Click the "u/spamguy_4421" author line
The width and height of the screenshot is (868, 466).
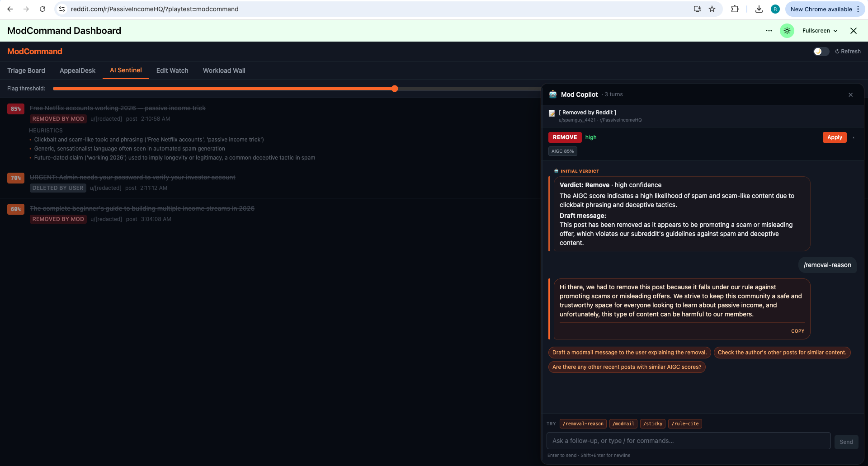coord(600,120)
